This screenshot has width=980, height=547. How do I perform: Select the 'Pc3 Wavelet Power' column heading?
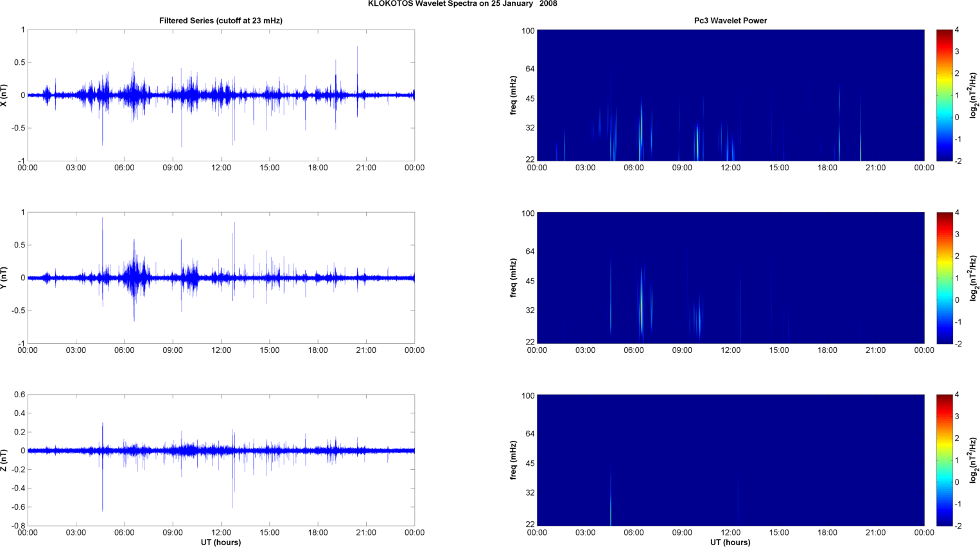point(730,21)
